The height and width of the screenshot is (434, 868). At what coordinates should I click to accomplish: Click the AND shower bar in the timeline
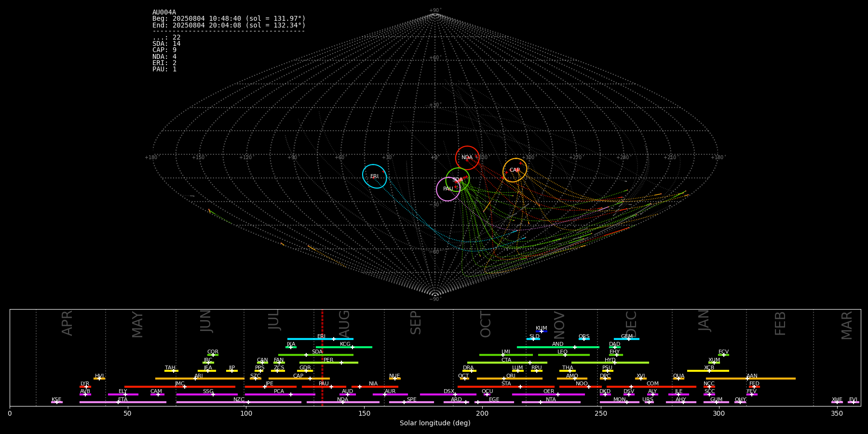558,347
